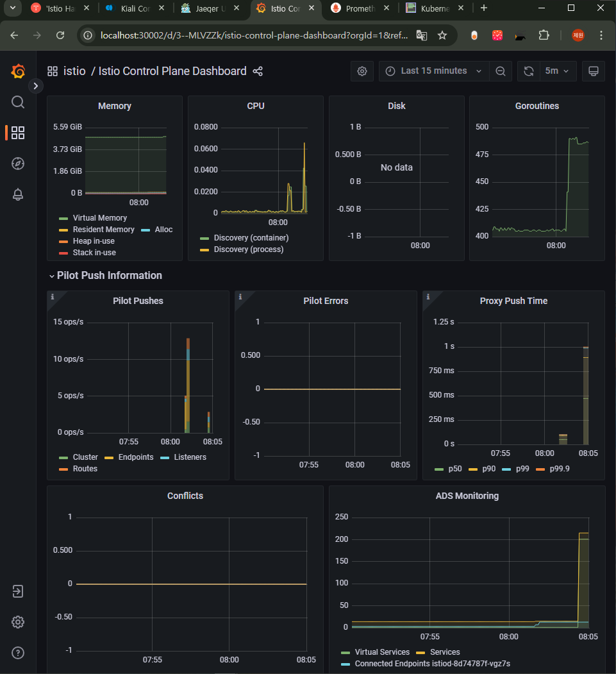The image size is (616, 674).
Task: Switch to the Jaeger UI browser tab
Action: [210, 8]
